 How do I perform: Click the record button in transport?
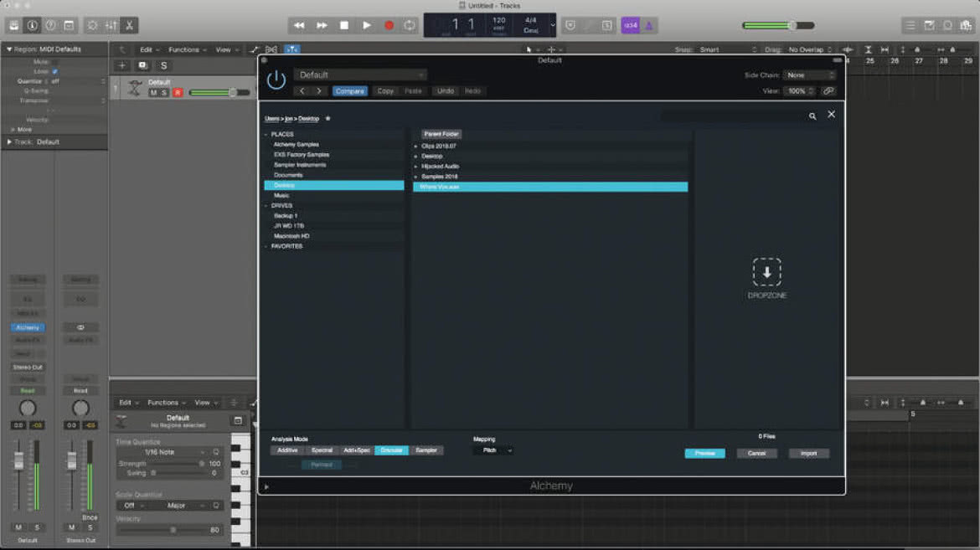[x=389, y=26]
